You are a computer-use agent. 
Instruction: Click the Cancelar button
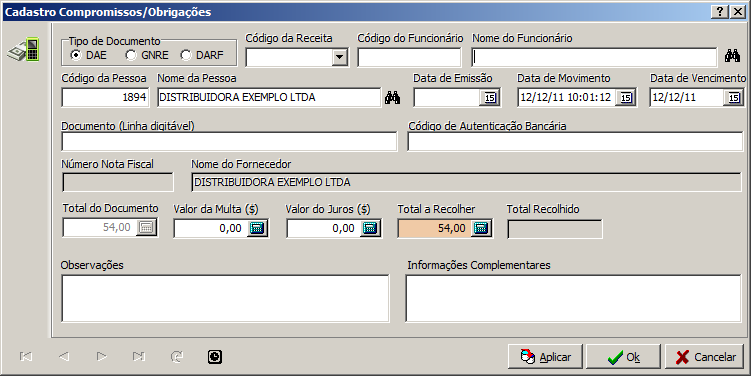click(x=705, y=357)
